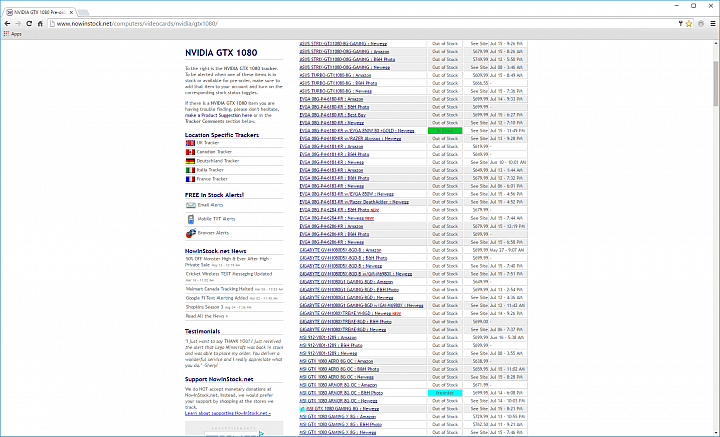This screenshot has width=720, height=437.
Task: Open the Chrome hamburger menu
Action: (x=713, y=23)
